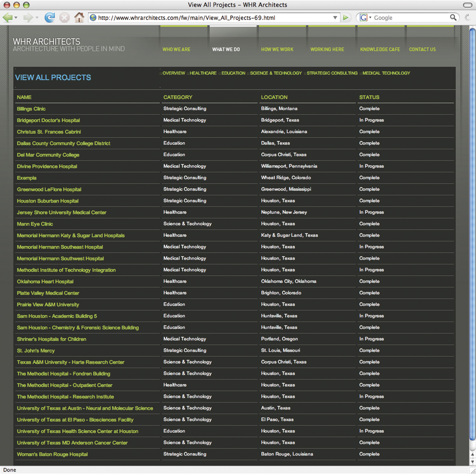476x474 pixels.
Task: Stop page loading with the stop icon
Action: (x=64, y=18)
